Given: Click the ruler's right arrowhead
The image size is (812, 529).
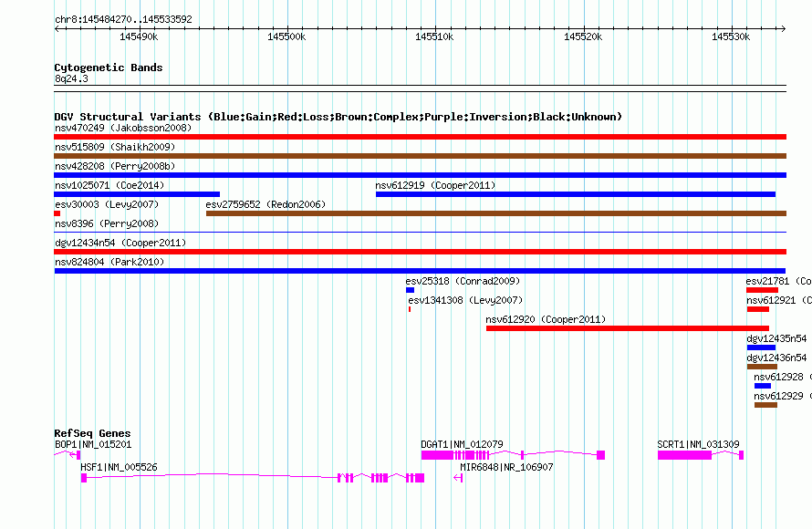Looking at the screenshot, I should tap(784, 28).
